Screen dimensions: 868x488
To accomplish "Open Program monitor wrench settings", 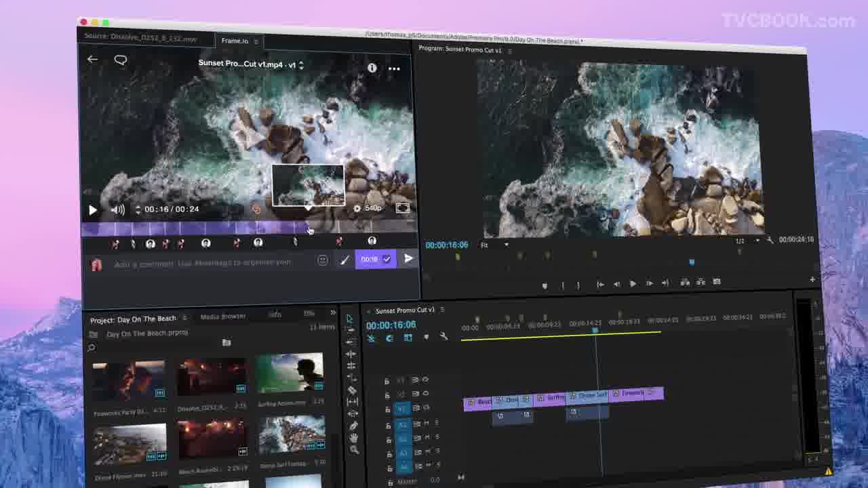I will 770,240.
